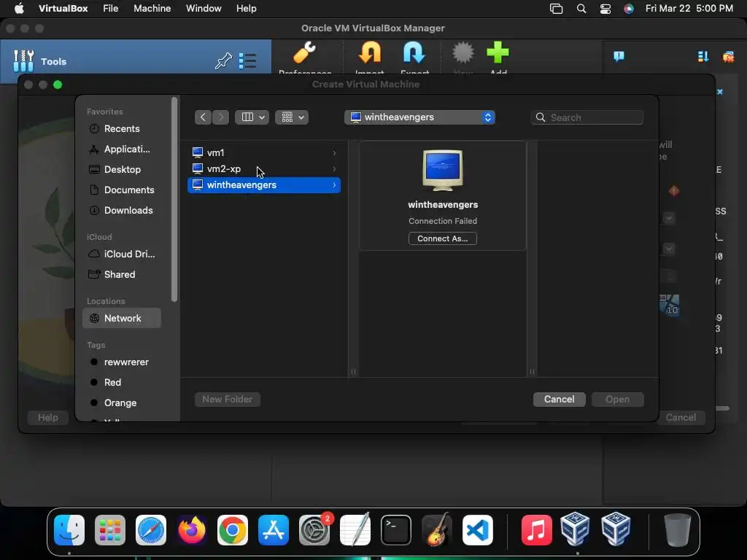Click the Export appliance arrow icon
This screenshot has height=560, width=747.
pos(414,52)
